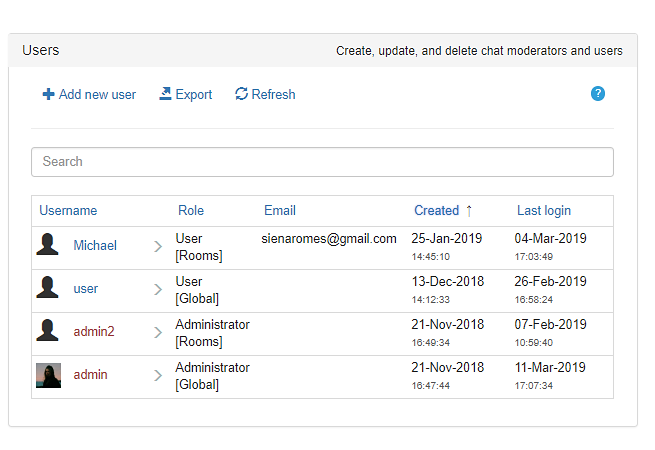Sort by Last login column
The image size is (655, 450).
pos(544,211)
